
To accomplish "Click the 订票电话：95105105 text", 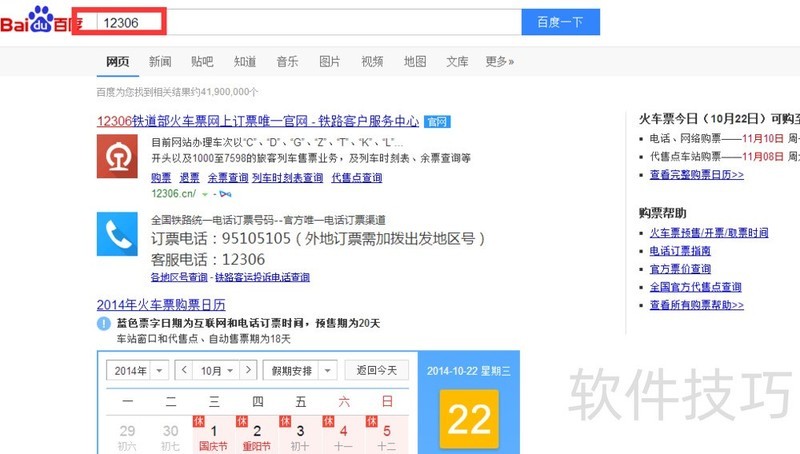I will [x=220, y=239].
